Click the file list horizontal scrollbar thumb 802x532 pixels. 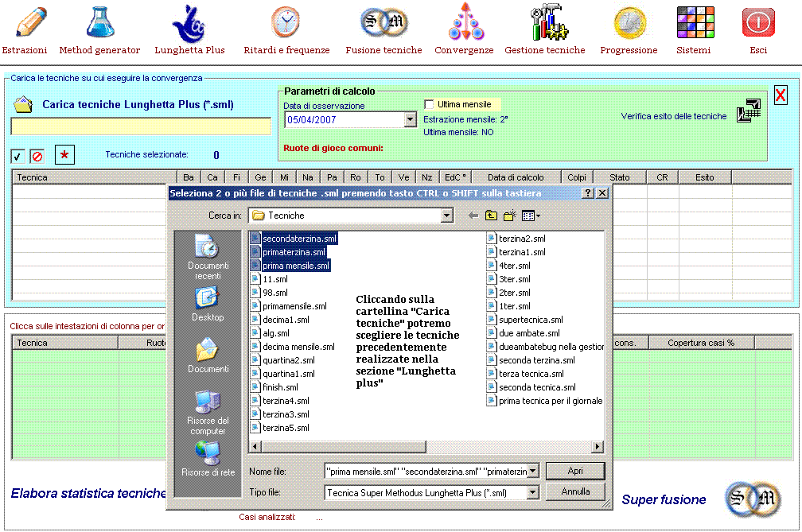tap(343, 447)
